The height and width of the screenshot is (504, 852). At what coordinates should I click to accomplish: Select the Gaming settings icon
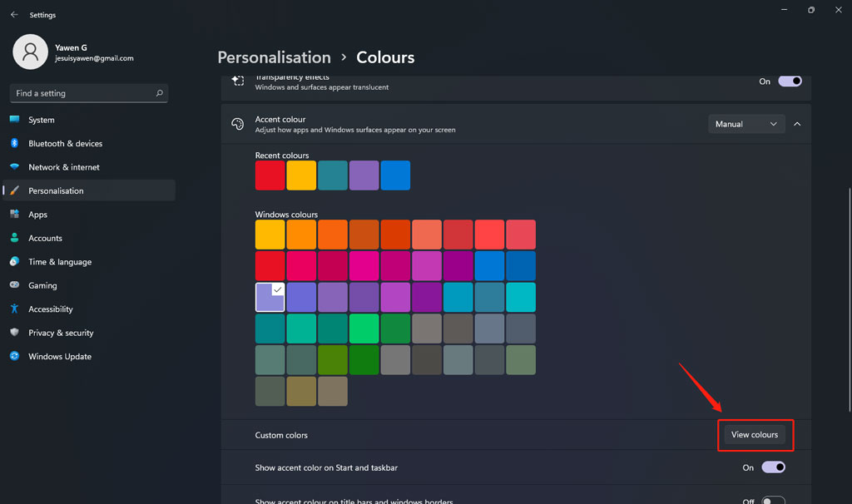[15, 285]
